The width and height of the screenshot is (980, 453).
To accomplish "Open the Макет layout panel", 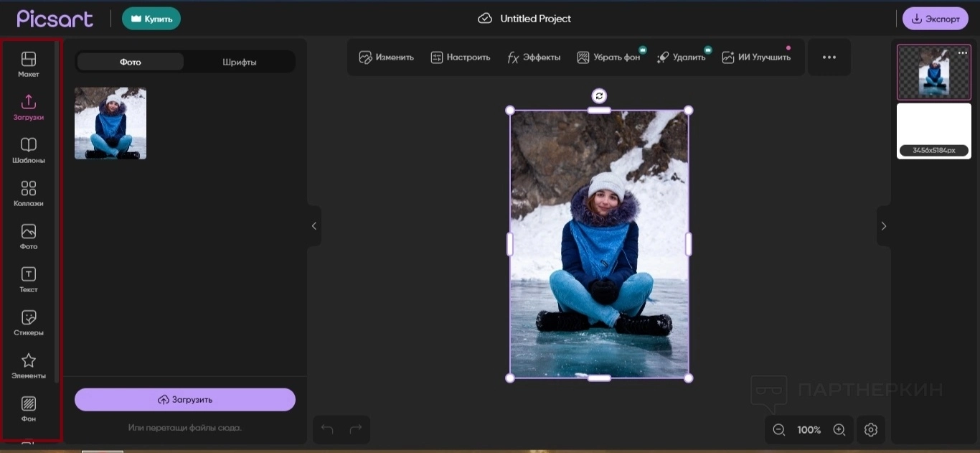I will [29, 64].
